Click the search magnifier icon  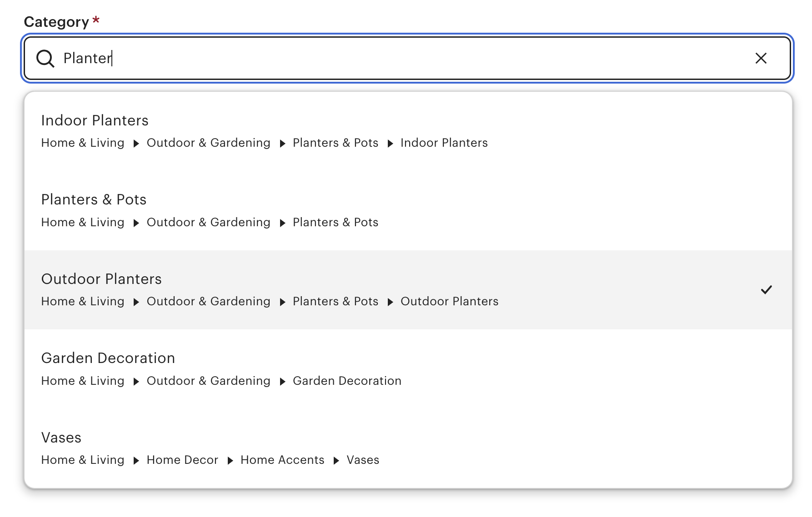click(45, 59)
